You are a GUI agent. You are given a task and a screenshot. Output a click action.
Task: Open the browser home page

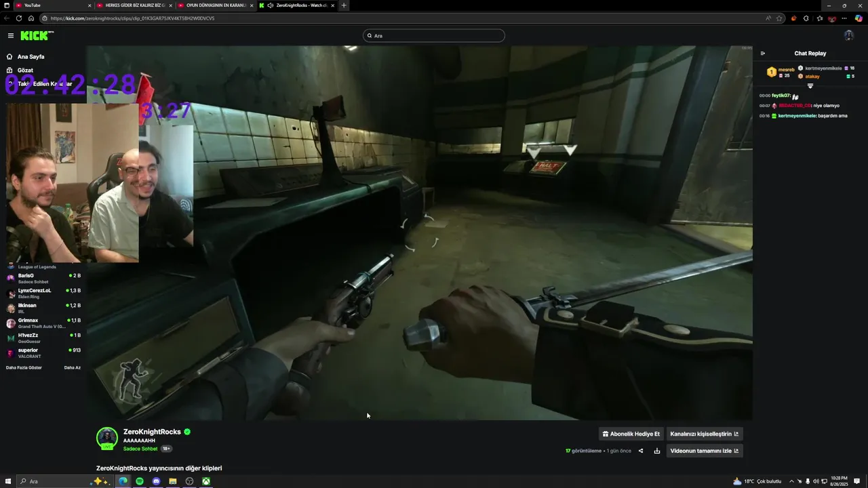click(x=31, y=18)
